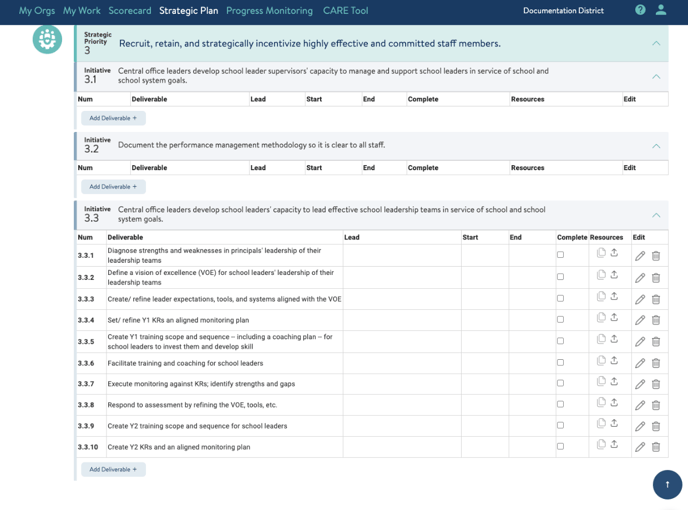This screenshot has height=510, width=688.
Task: Upload a resource for deliverable 3.3.3
Action: (x=614, y=297)
